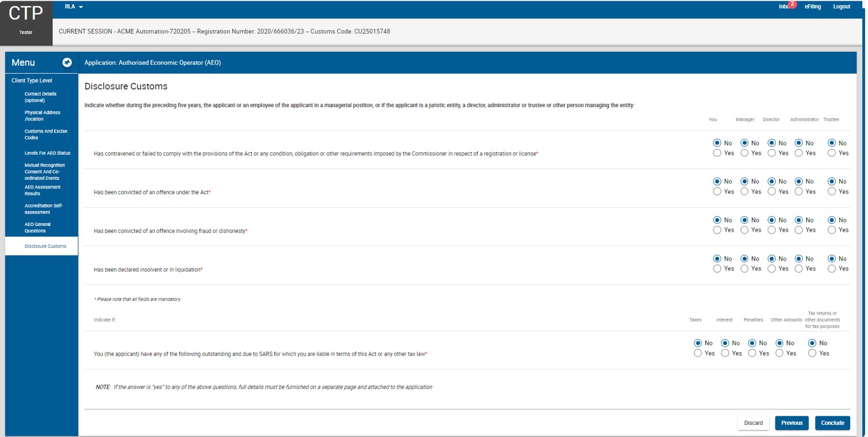Screen dimensions: 868x437
Task: Open AEO Assessment Results menu item
Action: point(42,190)
